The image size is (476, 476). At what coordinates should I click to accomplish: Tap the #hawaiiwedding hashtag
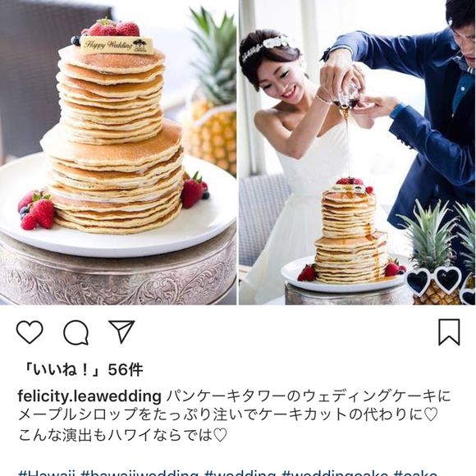click(140, 474)
